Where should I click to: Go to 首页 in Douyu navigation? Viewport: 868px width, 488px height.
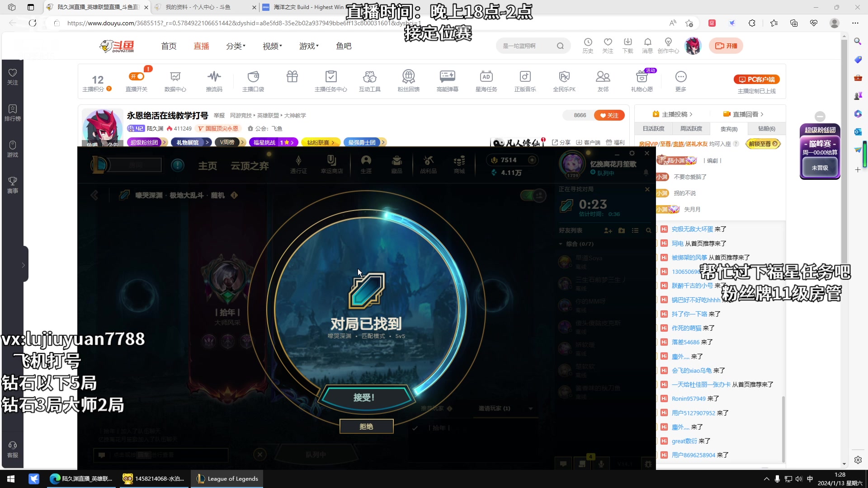tap(169, 46)
